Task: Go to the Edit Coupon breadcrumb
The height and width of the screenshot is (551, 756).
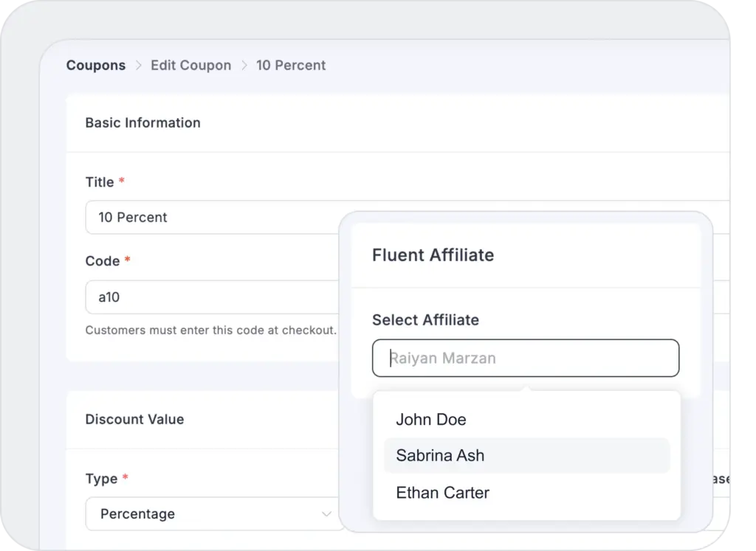Action: click(x=190, y=66)
